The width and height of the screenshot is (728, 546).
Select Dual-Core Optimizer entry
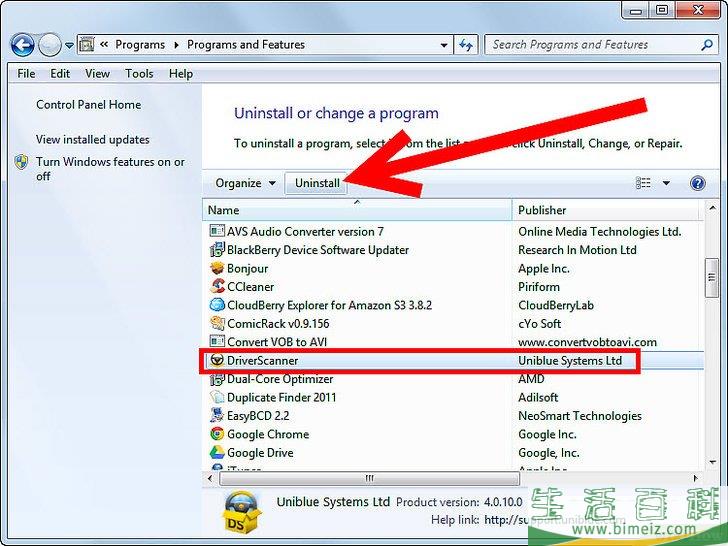tap(453, 379)
